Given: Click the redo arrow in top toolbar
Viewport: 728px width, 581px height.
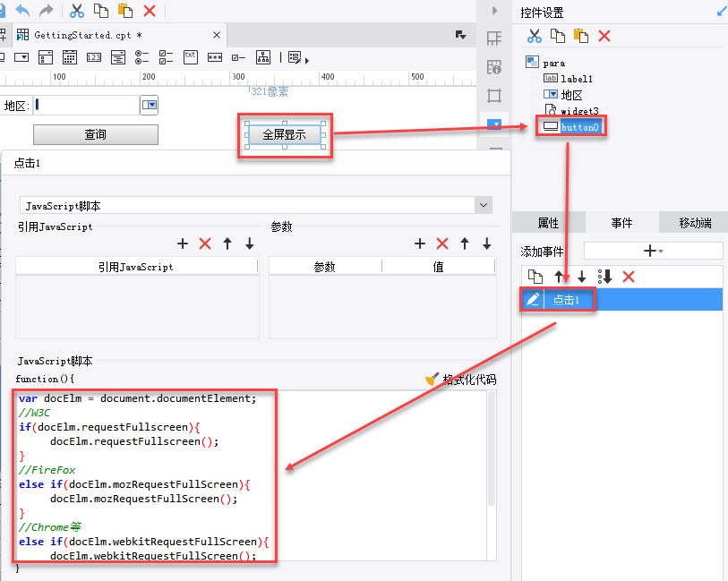Looking at the screenshot, I should [x=47, y=10].
